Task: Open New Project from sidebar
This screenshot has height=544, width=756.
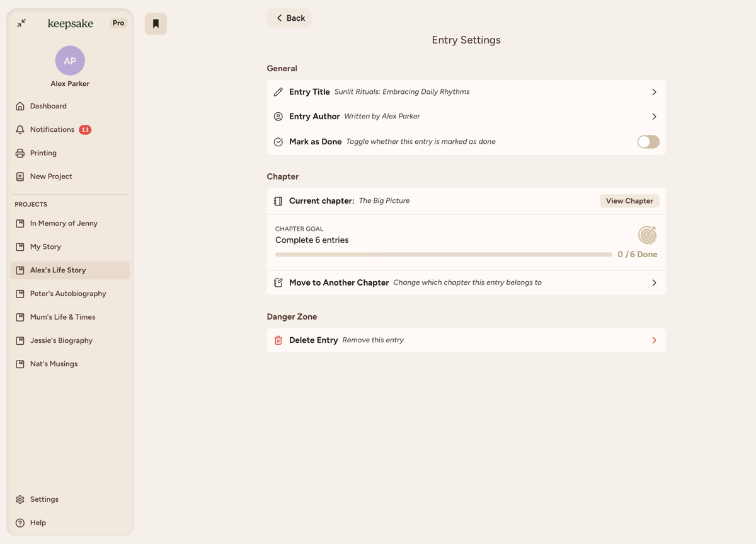Action: (x=50, y=177)
